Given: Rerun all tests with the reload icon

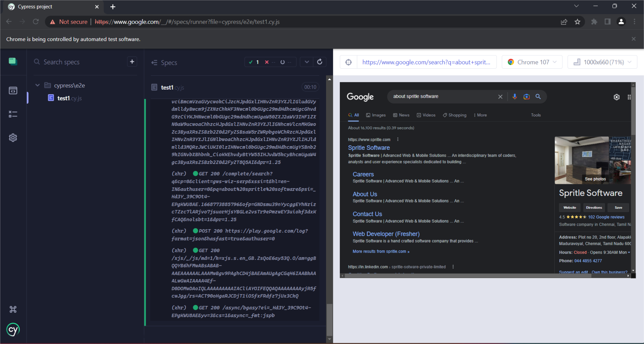Looking at the screenshot, I should click(320, 62).
